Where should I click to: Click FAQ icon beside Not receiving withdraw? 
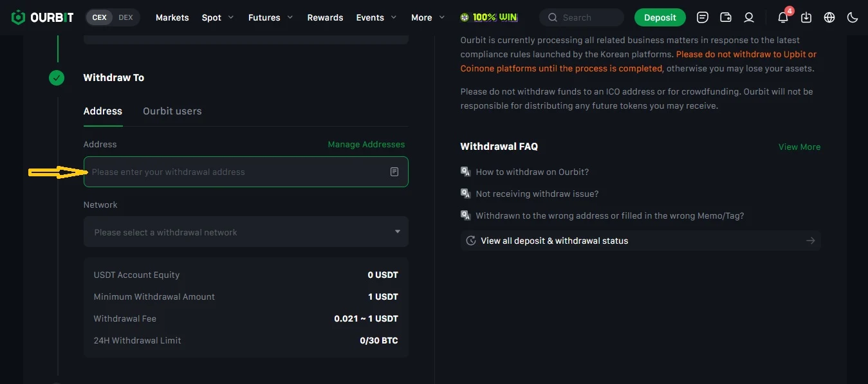(466, 194)
